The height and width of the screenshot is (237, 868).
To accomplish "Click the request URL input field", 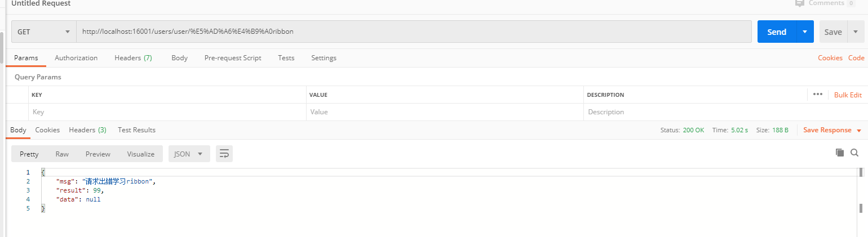I will [x=414, y=32].
